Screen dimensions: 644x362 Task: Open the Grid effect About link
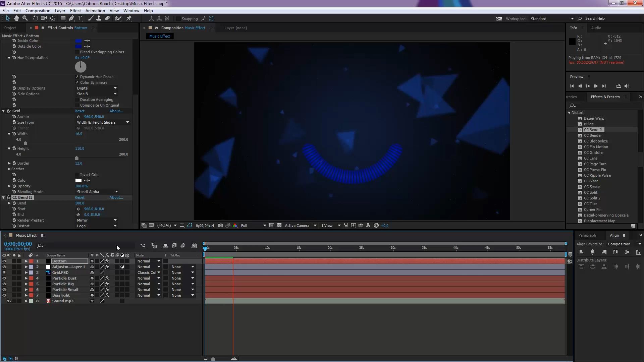click(116, 111)
